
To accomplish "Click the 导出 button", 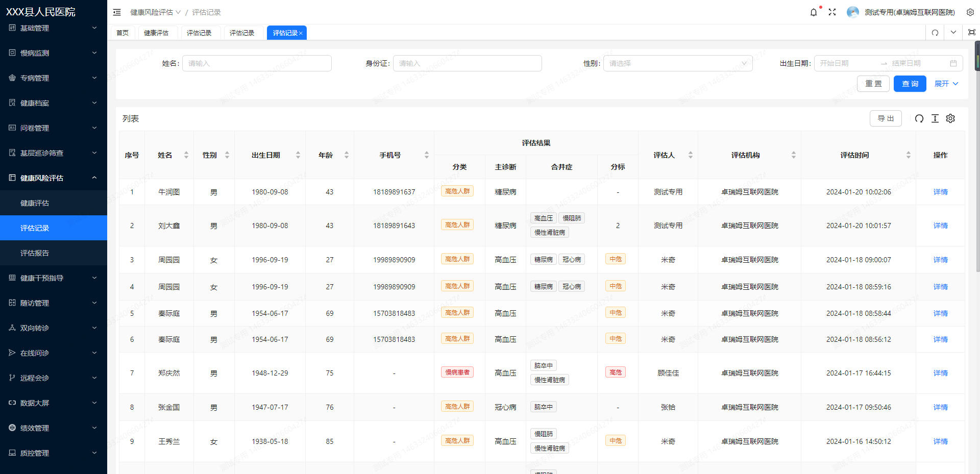I will pos(886,118).
